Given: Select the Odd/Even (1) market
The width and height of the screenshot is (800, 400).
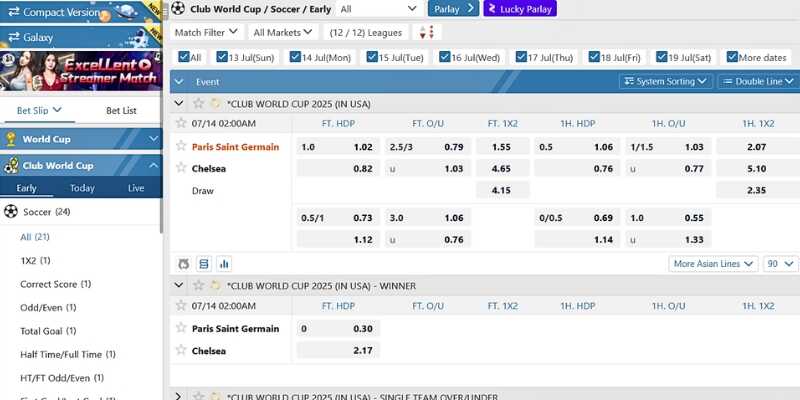Looking at the screenshot, I should tap(48, 307).
